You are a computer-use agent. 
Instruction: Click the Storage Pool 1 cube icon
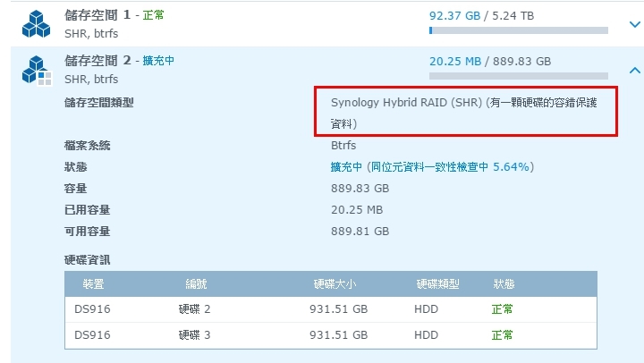click(x=37, y=24)
